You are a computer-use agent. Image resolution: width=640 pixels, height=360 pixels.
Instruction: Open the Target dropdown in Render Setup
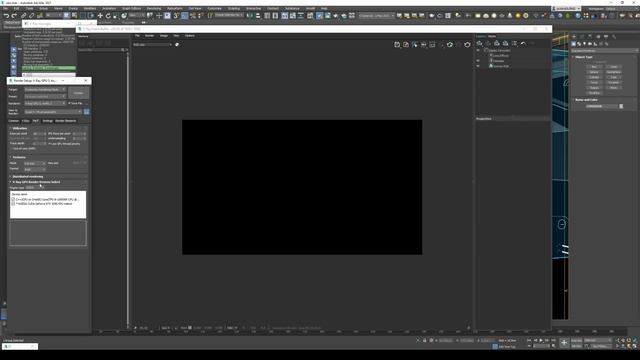pyautogui.click(x=45, y=90)
